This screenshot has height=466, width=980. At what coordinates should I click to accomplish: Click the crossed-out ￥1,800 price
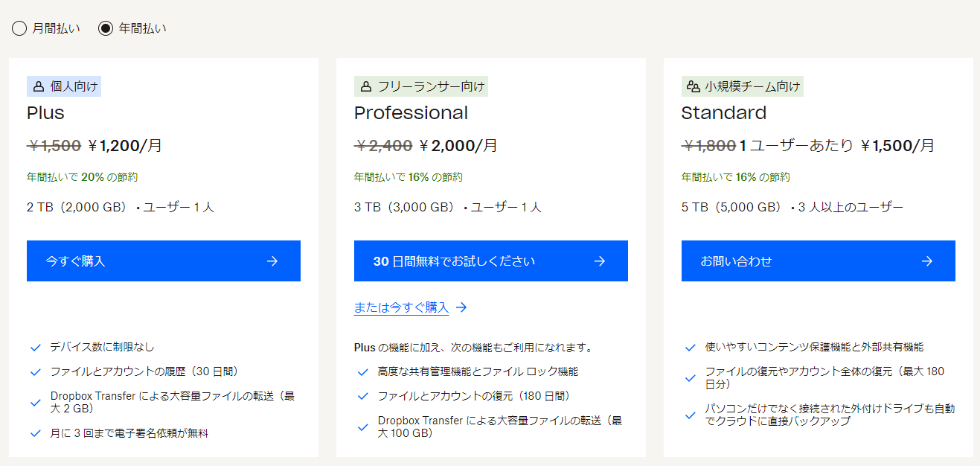click(709, 146)
